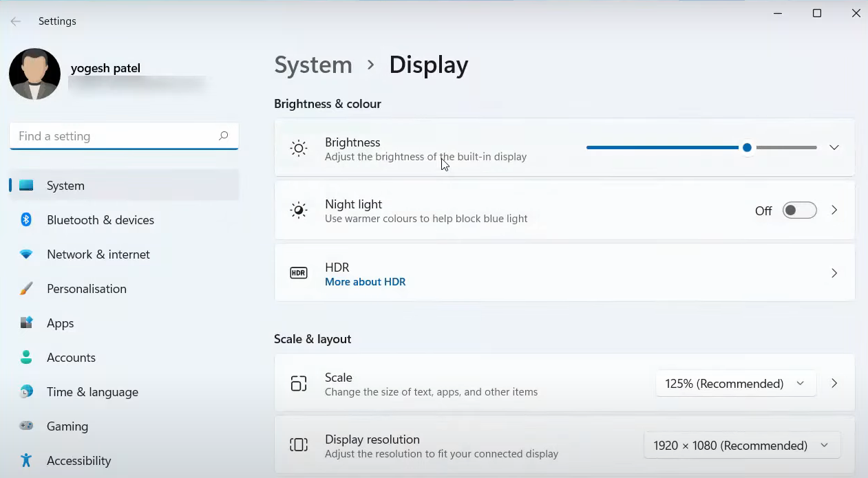The width and height of the screenshot is (868, 478).
Task: Click the Apps sidebar icon
Action: click(x=26, y=323)
